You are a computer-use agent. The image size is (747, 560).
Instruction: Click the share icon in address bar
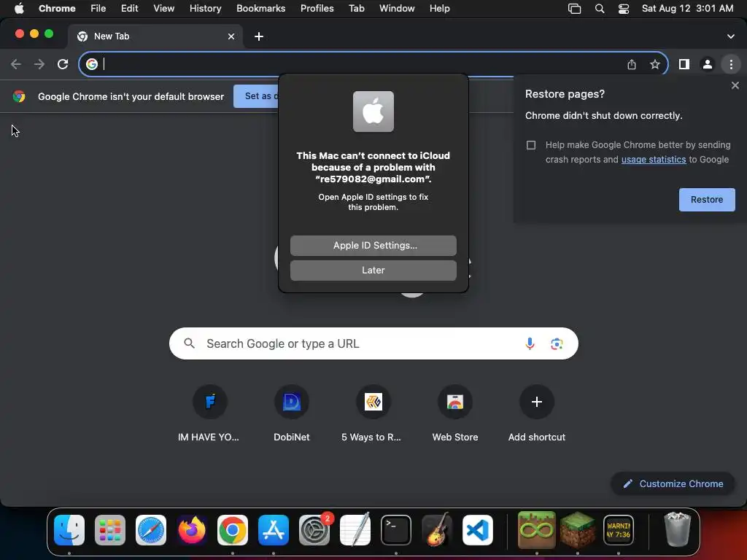click(632, 64)
